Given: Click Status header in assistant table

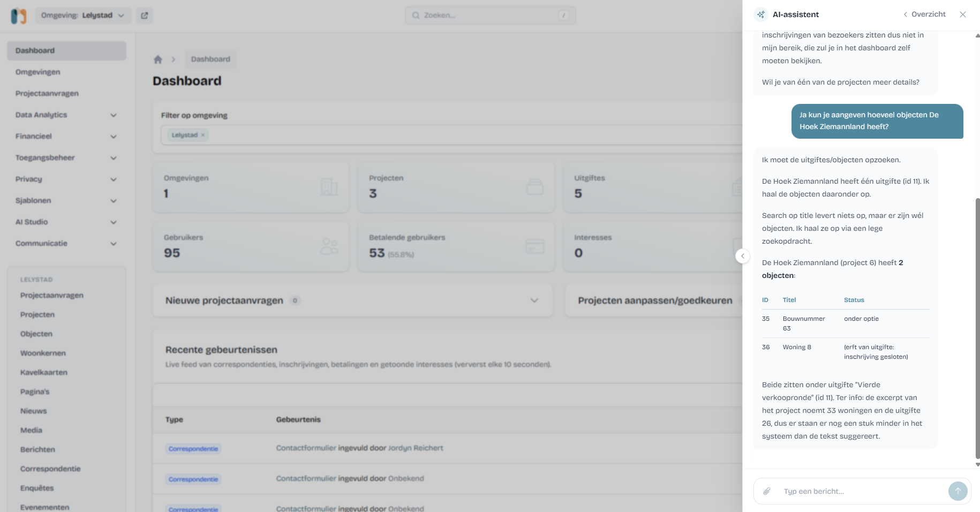Looking at the screenshot, I should pos(854,300).
